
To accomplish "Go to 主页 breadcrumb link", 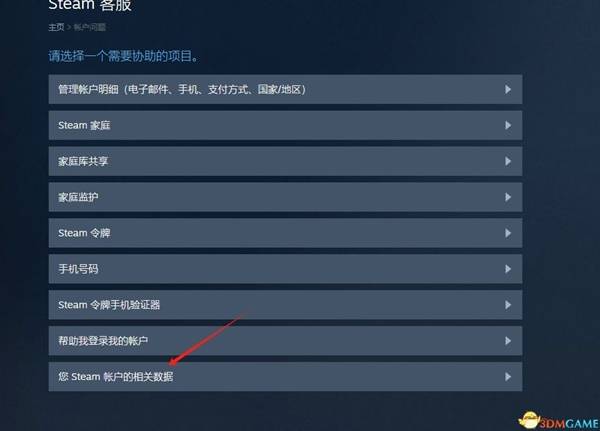I will point(56,27).
